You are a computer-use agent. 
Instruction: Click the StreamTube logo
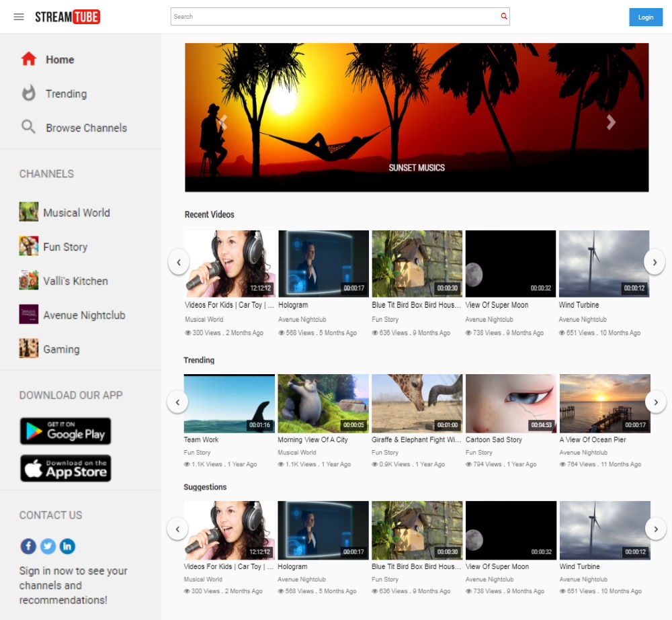[x=67, y=17]
